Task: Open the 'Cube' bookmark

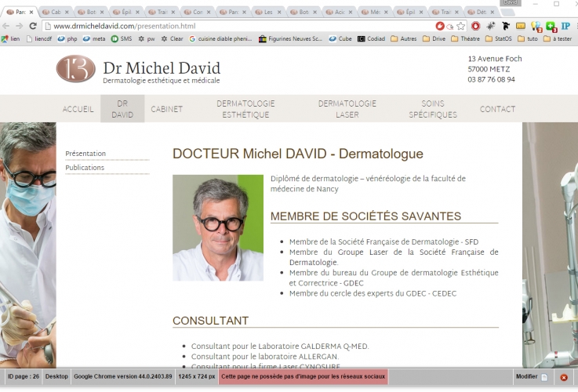Action: [x=340, y=38]
